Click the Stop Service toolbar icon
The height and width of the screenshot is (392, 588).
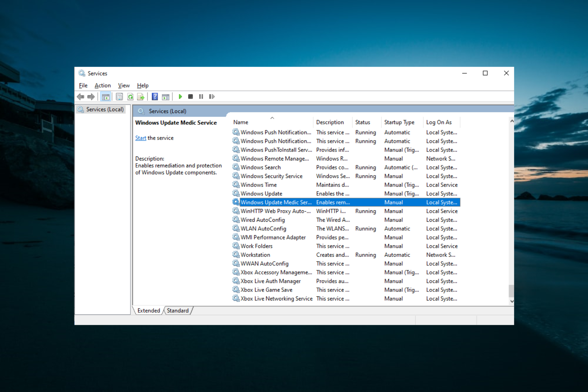190,97
